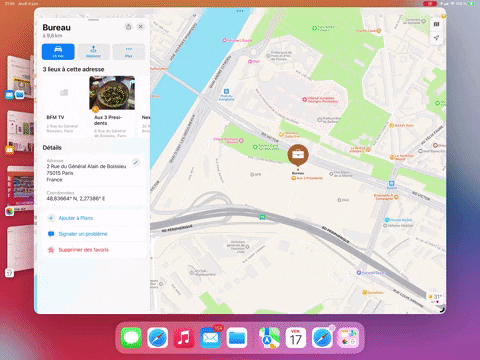Screen dimensions: 480x360
Task: Close the Bureau place card
Action: point(141,27)
